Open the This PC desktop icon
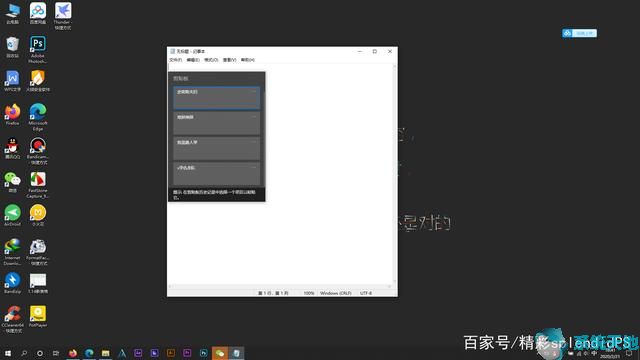Viewport: 640px width, 360px height. click(x=13, y=13)
